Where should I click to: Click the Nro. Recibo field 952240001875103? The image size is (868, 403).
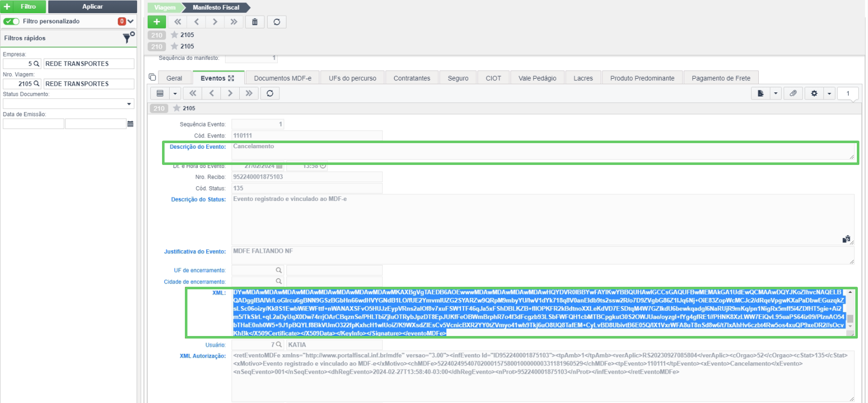coord(307,177)
